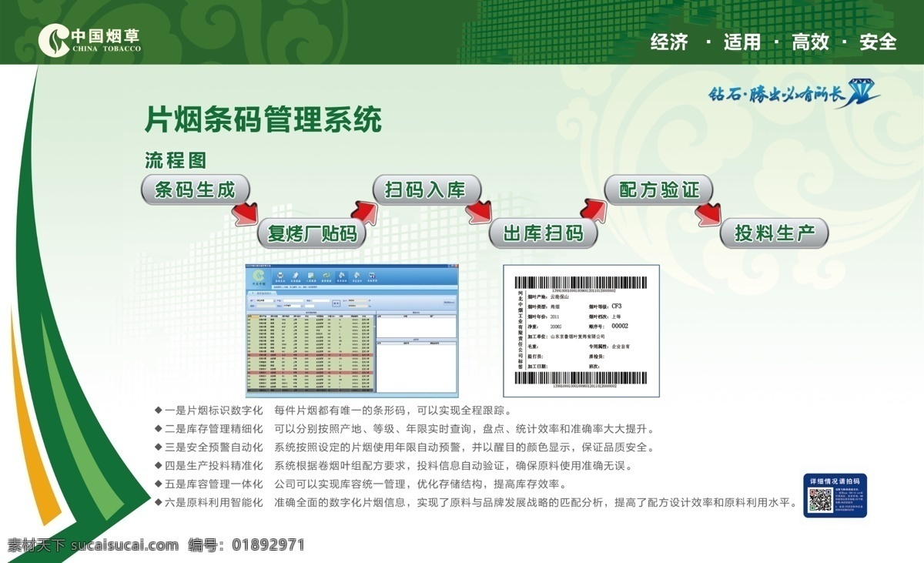The width and height of the screenshot is (924, 563).
Task: Click the 扫码入库 flow step
Action: point(427,189)
